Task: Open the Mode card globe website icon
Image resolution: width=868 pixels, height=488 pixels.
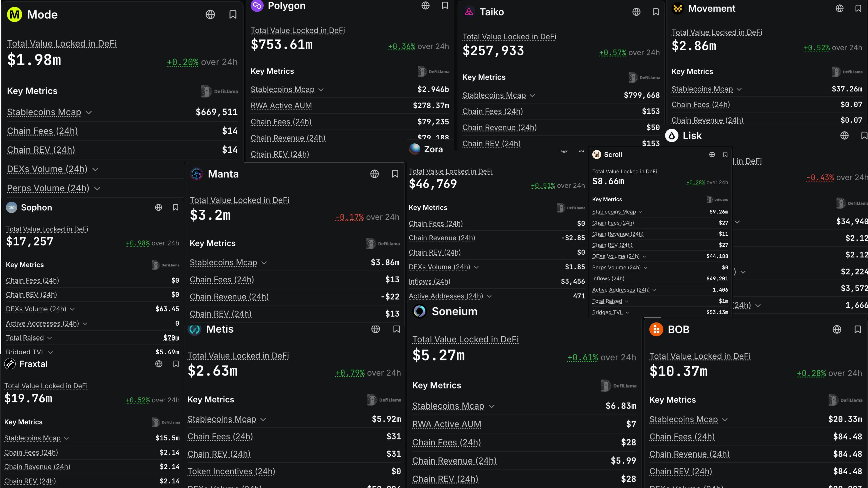Action: coord(210,14)
